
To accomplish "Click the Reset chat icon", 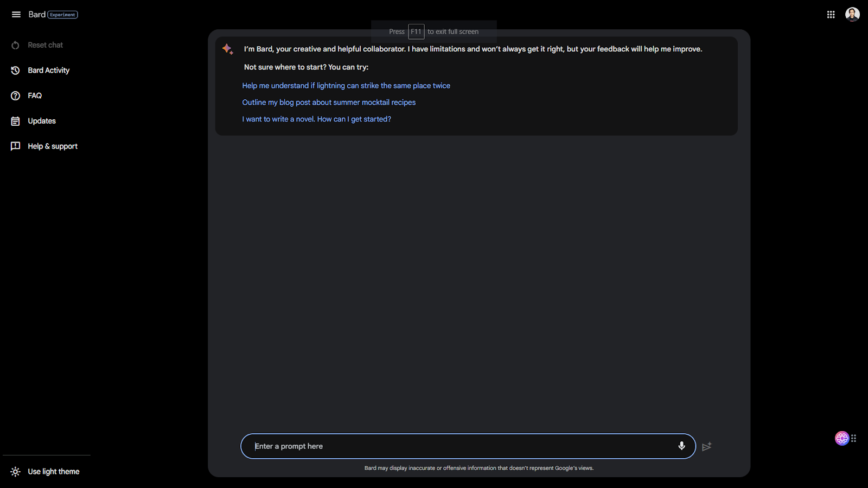I will 15,45.
